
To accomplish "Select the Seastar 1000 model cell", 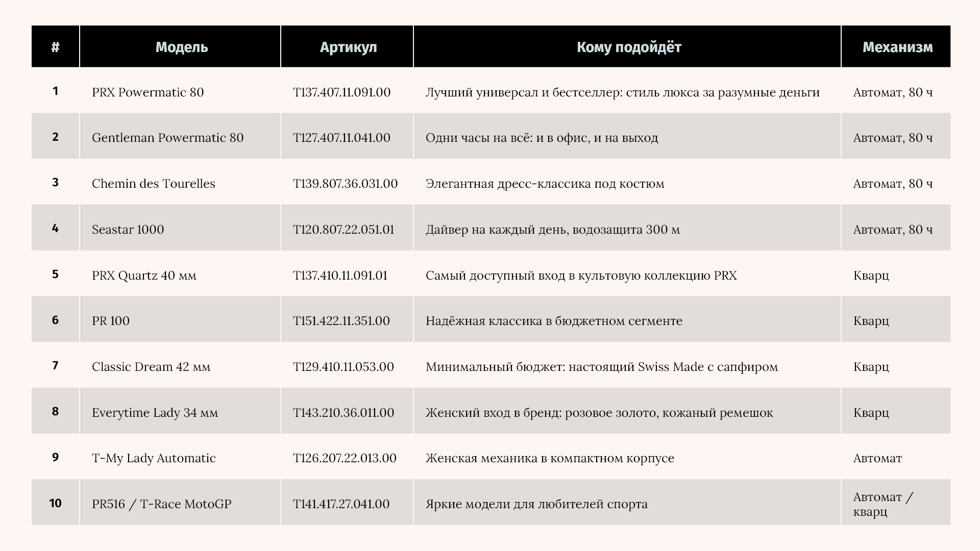I will point(180,228).
